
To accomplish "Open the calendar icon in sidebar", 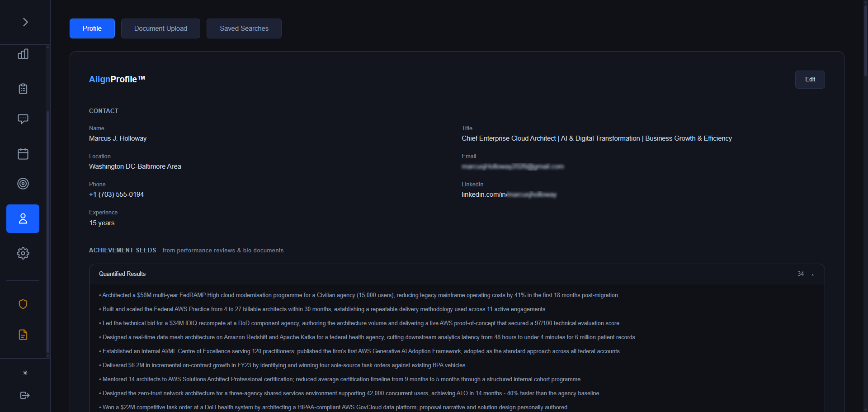I will [x=23, y=154].
